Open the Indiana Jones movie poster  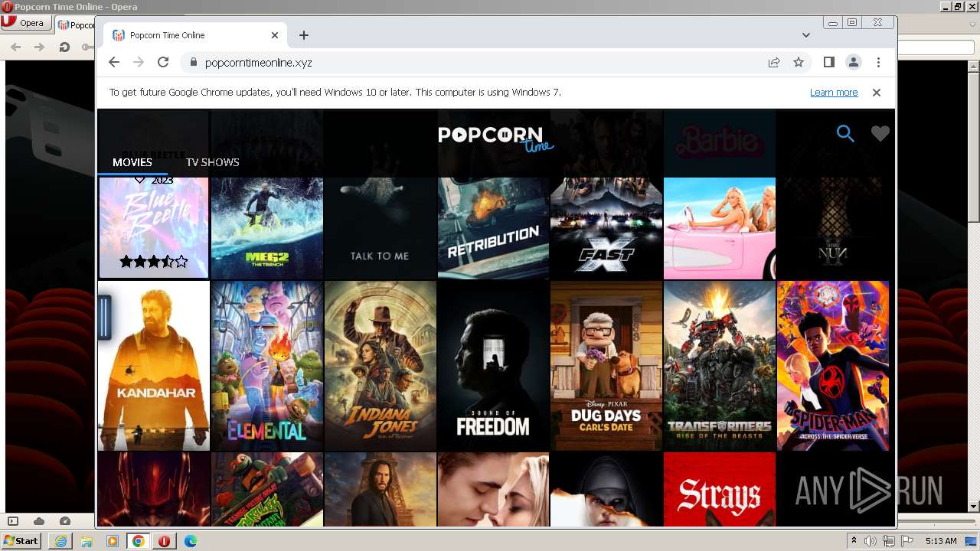pyautogui.click(x=380, y=366)
